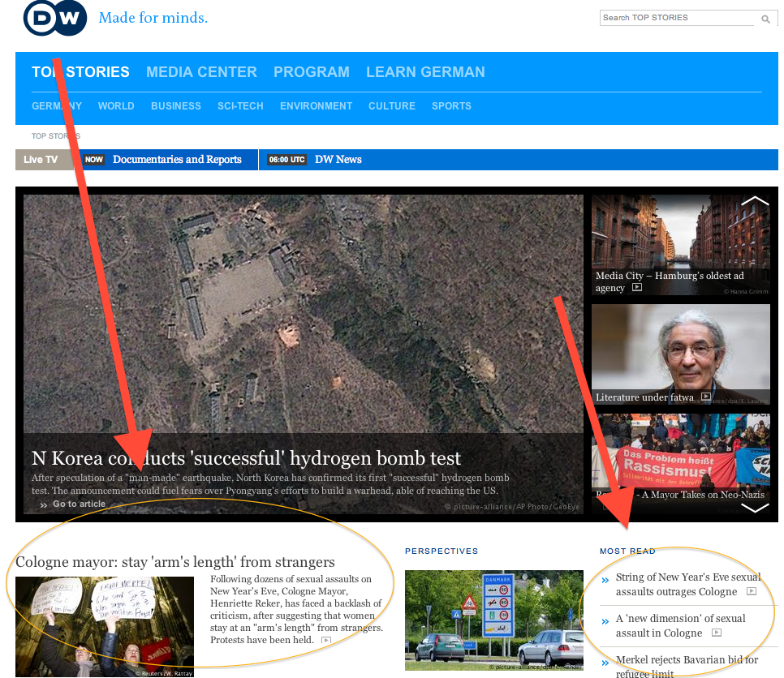Open the 06:00 UTC DW News program
Viewport: 784px width, 678px height.
click(x=338, y=160)
